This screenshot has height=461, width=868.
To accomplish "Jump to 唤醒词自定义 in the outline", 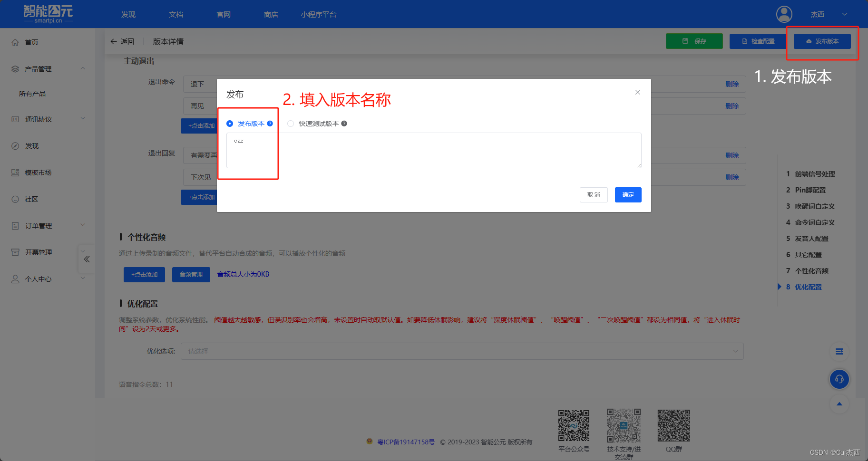I will coord(815,206).
